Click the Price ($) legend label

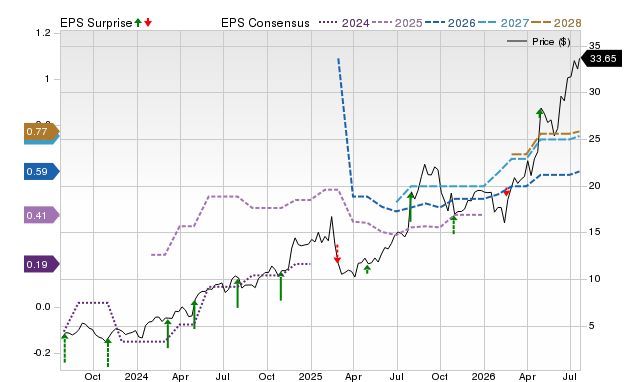click(551, 42)
